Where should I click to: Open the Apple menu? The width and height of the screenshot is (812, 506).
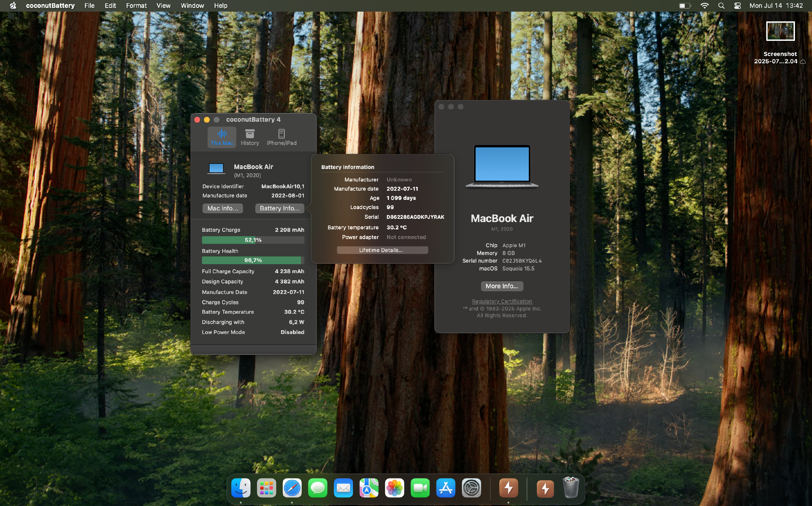[x=13, y=6]
